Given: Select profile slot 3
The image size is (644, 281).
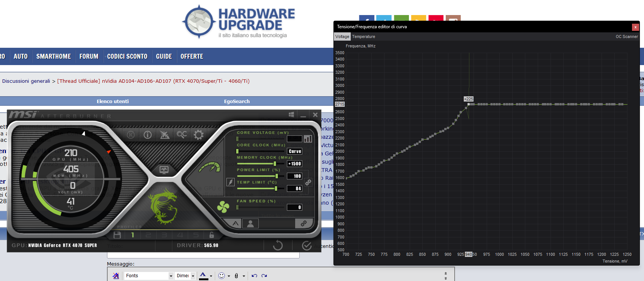Looking at the screenshot, I should (x=164, y=235).
